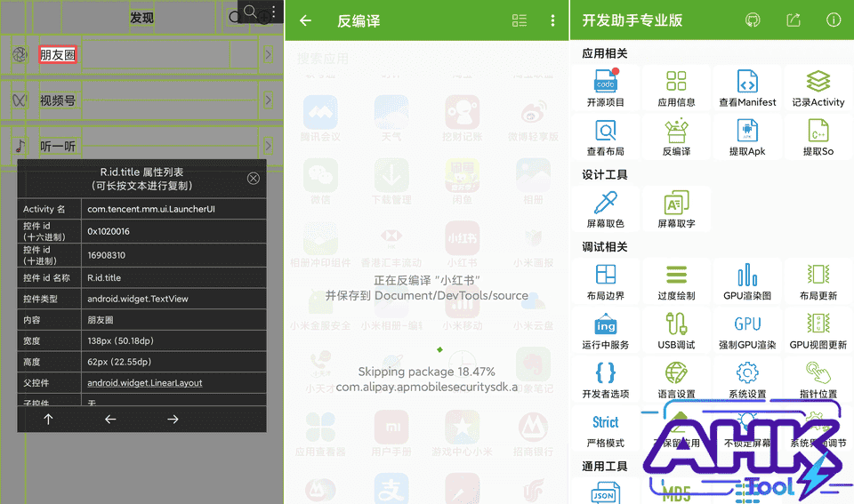Open the android.widget.LinearLayout parent link

(145, 382)
